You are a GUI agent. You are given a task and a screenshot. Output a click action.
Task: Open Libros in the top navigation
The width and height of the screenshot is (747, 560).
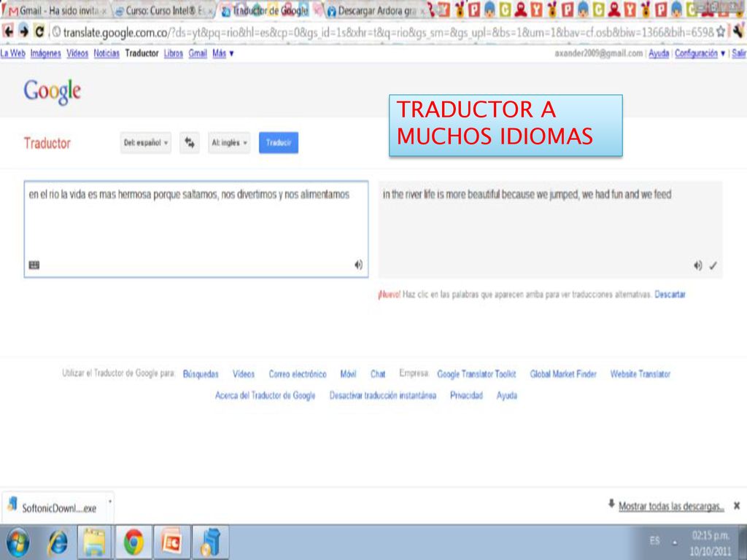pyautogui.click(x=174, y=53)
